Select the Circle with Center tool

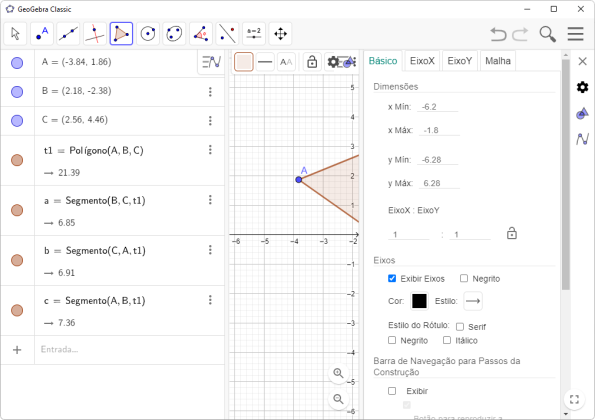pos(148,34)
